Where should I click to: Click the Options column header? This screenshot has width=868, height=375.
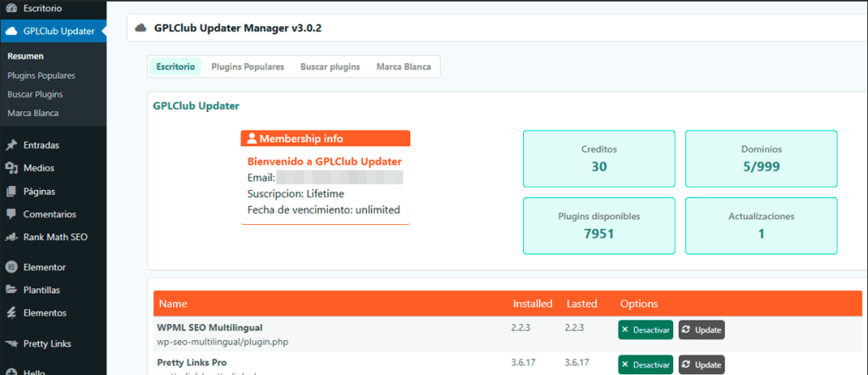pos(639,304)
